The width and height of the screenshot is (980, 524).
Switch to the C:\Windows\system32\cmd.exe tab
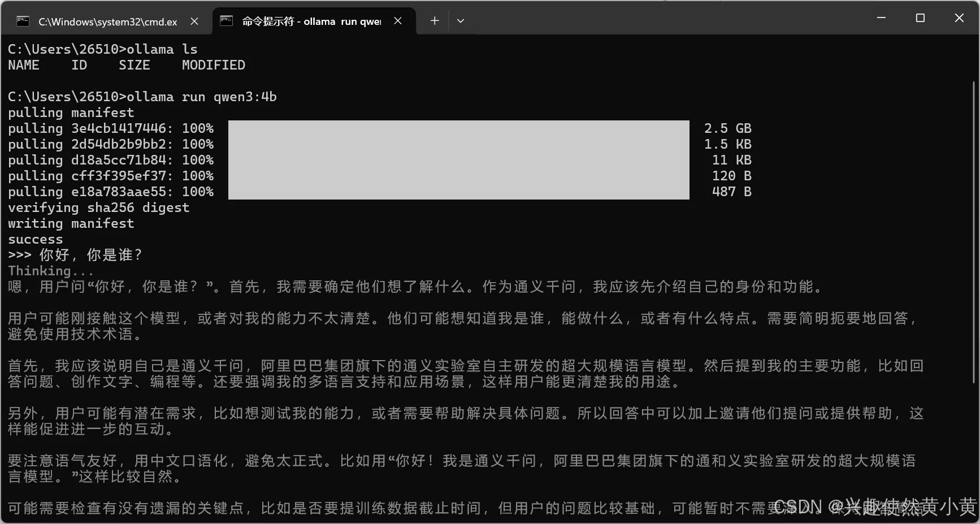pyautogui.click(x=107, y=21)
